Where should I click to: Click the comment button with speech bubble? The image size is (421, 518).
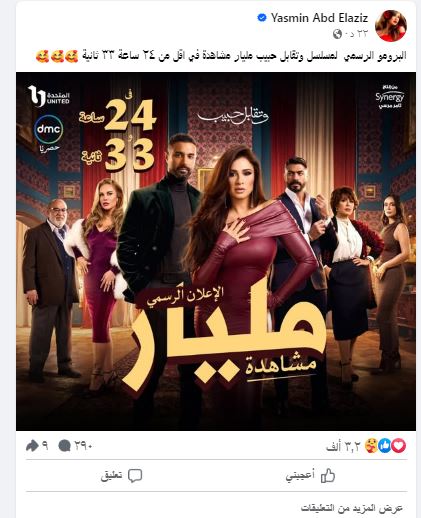(121, 476)
